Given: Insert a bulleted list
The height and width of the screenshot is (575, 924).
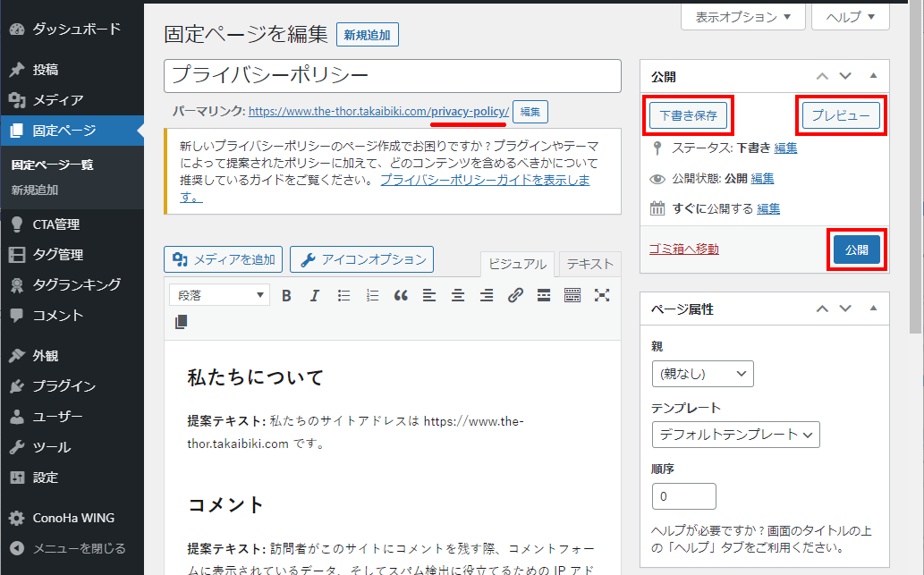Looking at the screenshot, I should pos(343,296).
